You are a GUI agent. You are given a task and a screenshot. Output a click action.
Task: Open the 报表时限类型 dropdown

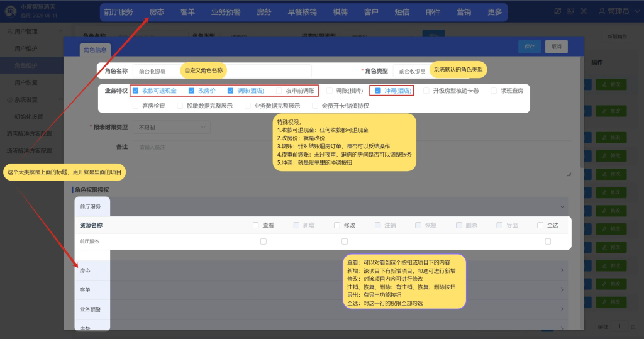(171, 128)
